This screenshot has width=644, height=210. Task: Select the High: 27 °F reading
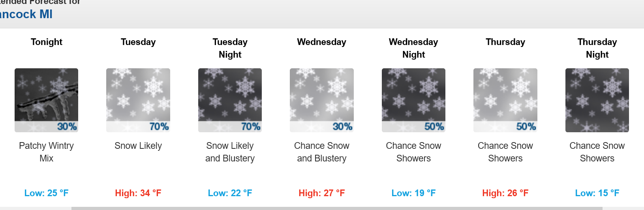(x=322, y=193)
